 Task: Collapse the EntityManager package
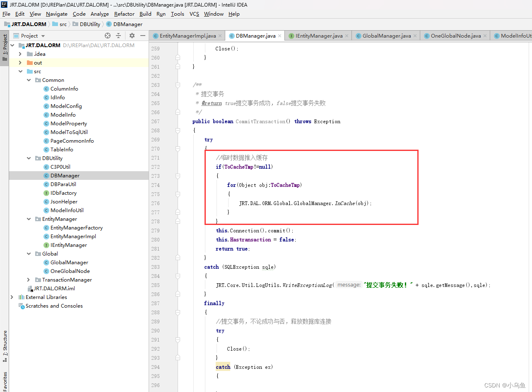point(29,219)
